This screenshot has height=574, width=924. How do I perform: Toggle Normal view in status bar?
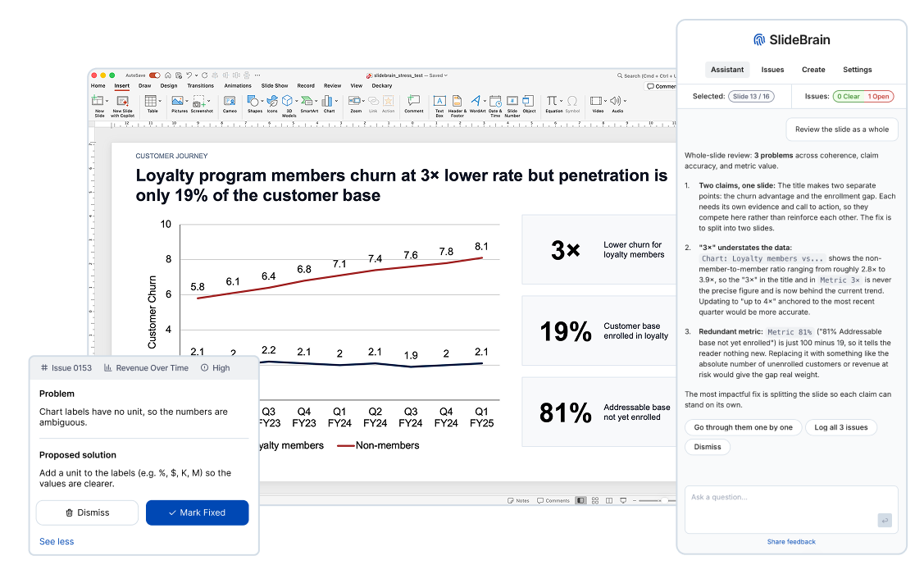click(580, 500)
